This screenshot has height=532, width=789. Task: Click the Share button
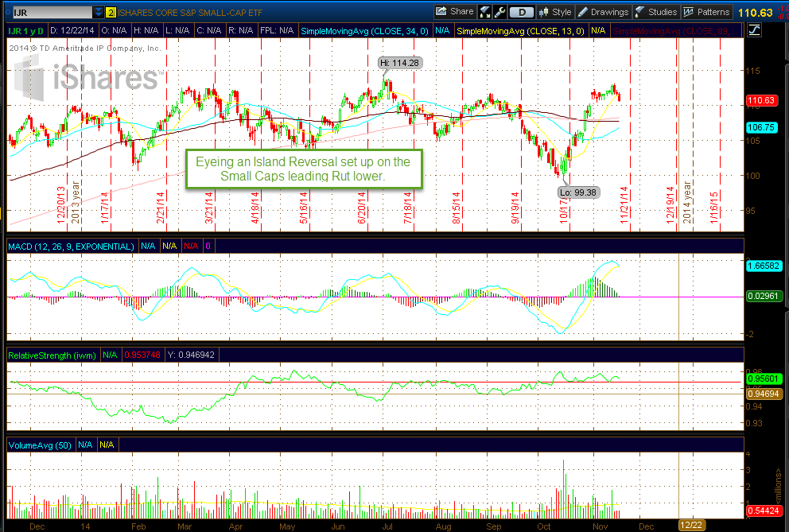tap(454, 12)
